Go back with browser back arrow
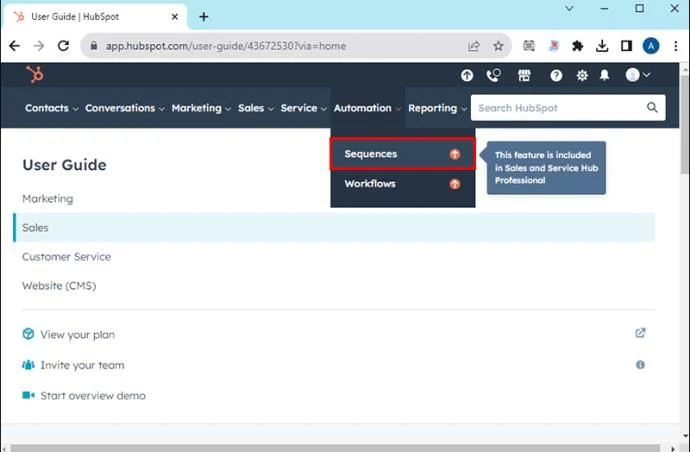Viewport: 690px width, 452px height. [x=15, y=46]
